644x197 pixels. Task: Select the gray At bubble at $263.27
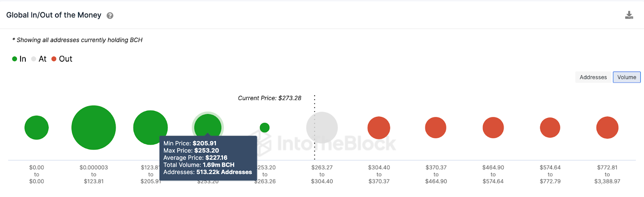[322, 128]
